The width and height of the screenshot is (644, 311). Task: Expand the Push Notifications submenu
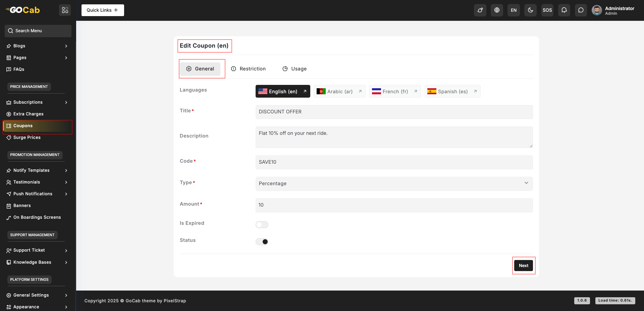tap(37, 194)
